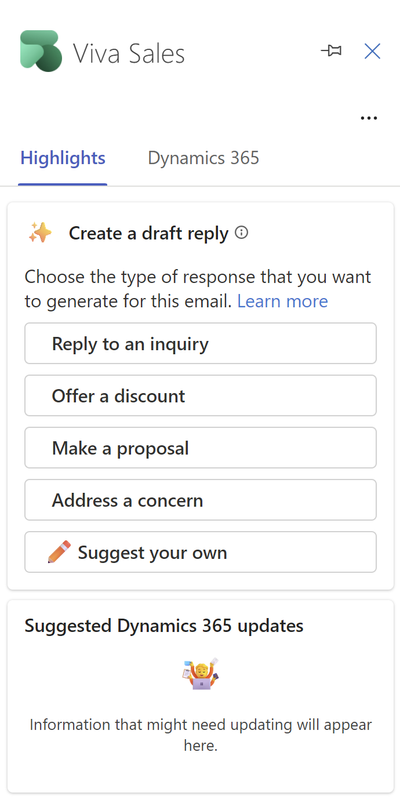
Task: Click the Suggested Dynamics 365 updates heading
Action: click(164, 626)
